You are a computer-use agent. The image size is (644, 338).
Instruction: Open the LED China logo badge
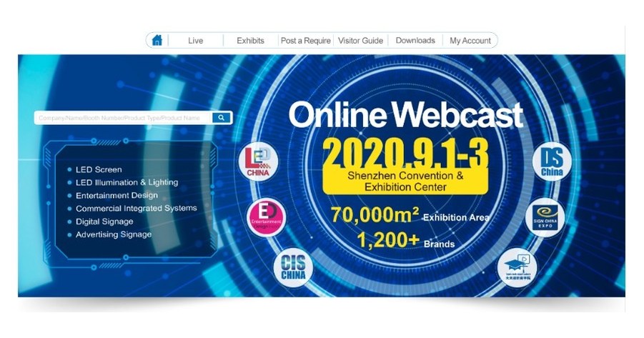pos(257,162)
